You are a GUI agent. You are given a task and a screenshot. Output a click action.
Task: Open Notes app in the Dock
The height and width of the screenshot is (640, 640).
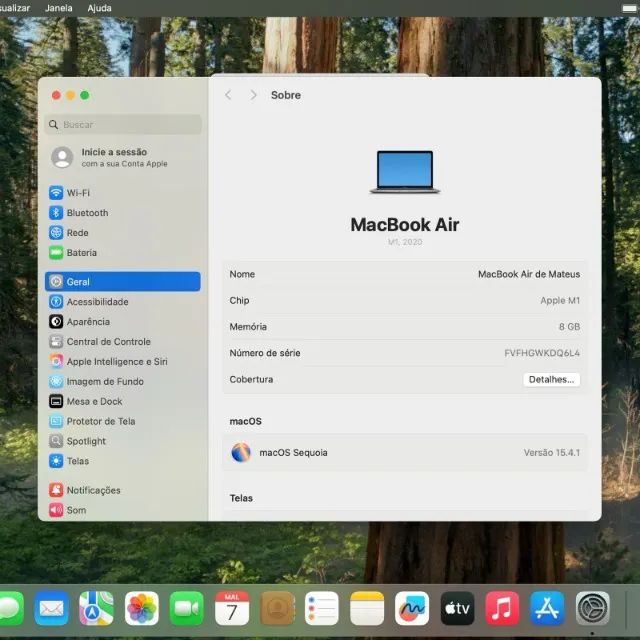tap(367, 608)
